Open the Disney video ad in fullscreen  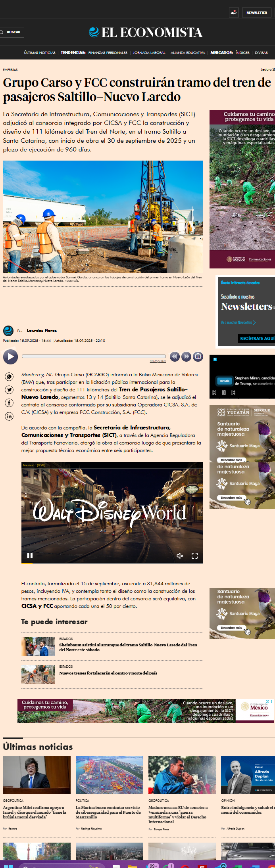195,556
